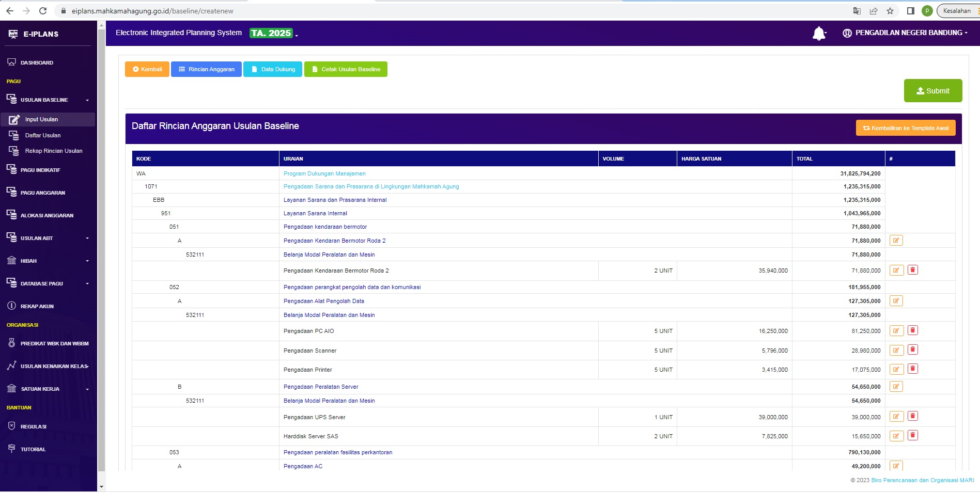980x493 pixels.
Task: Open Rekap Rincian Usulan page
Action: (54, 151)
